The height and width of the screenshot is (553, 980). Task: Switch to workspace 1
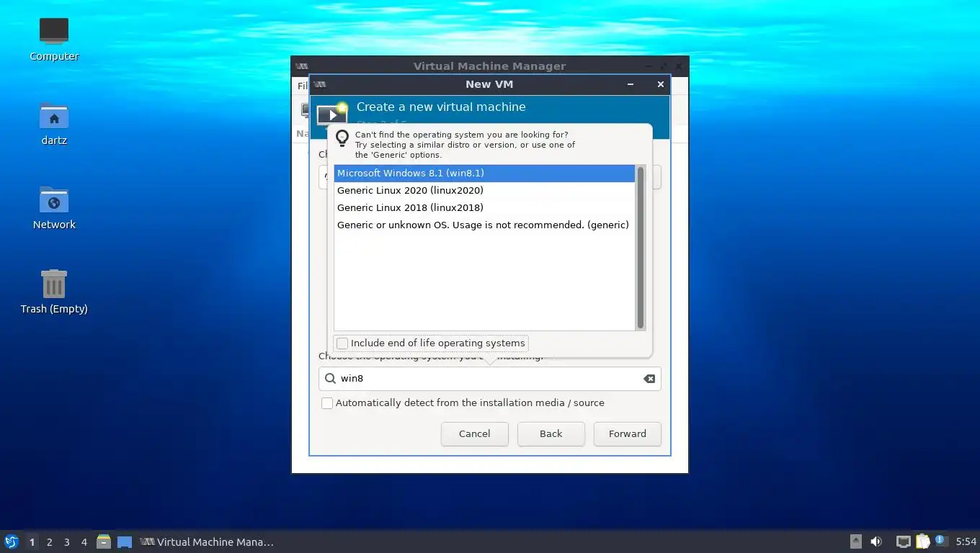(x=32, y=542)
